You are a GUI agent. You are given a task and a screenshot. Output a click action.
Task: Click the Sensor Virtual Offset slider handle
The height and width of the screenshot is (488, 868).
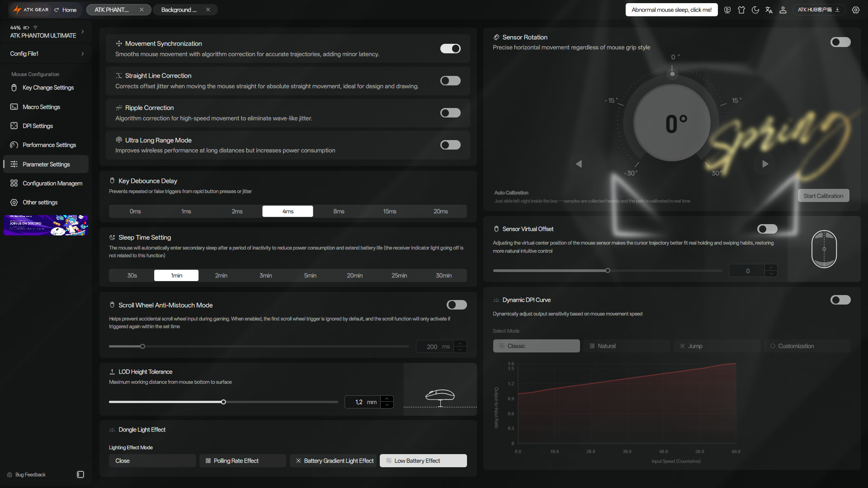pos(608,271)
